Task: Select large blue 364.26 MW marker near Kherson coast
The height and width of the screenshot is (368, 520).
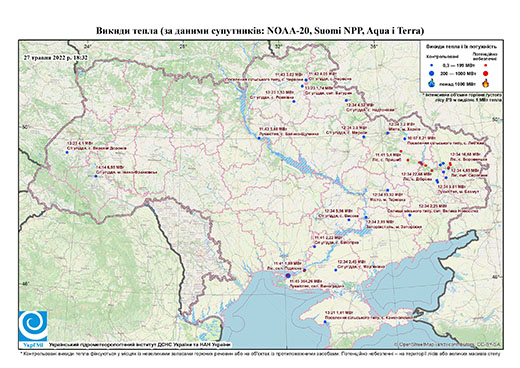Action: (288, 276)
